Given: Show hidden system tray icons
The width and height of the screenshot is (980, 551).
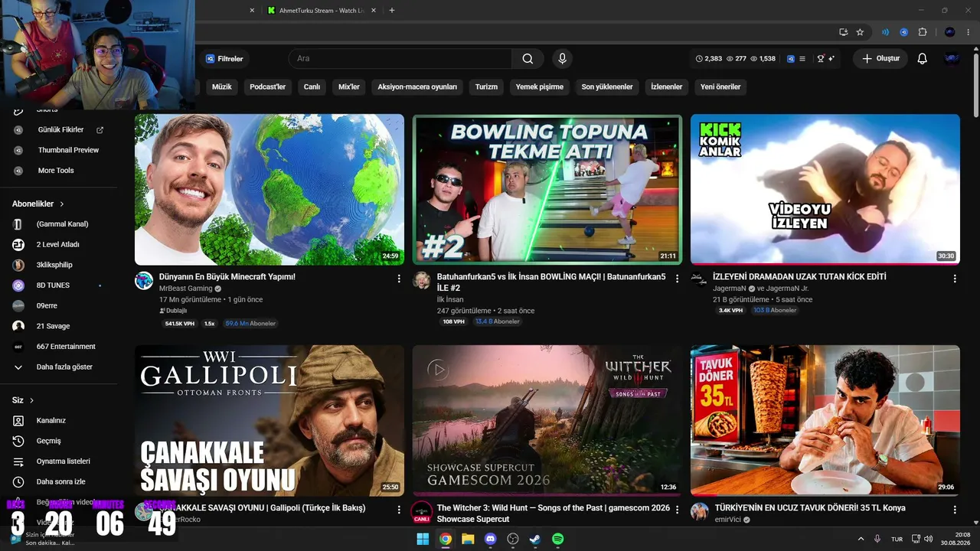Looking at the screenshot, I should (861, 539).
